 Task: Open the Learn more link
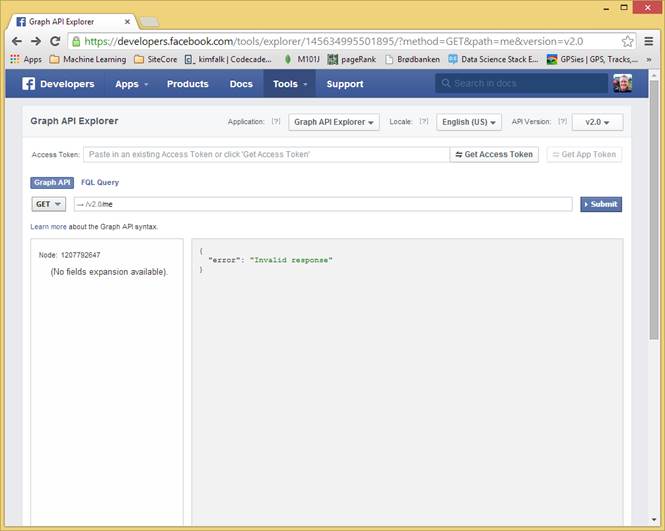(48, 227)
